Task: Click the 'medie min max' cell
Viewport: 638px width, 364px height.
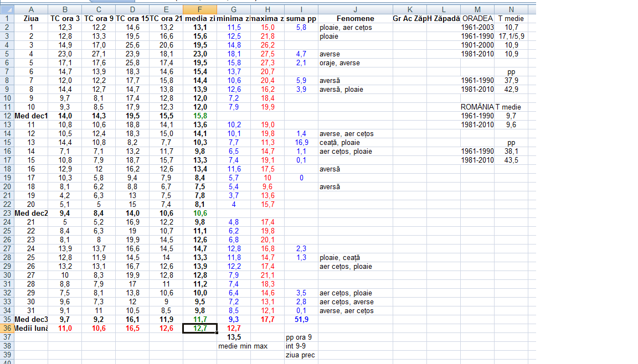Action: point(243,346)
